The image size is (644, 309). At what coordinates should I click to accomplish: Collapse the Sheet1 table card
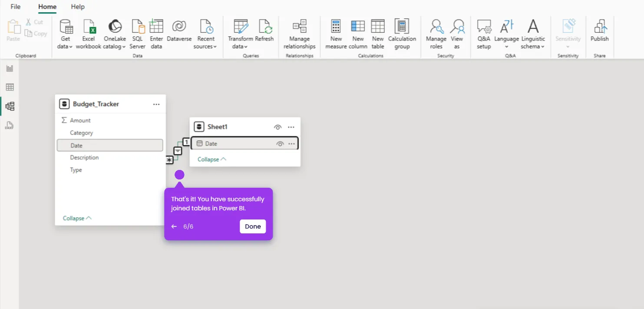pyautogui.click(x=212, y=159)
